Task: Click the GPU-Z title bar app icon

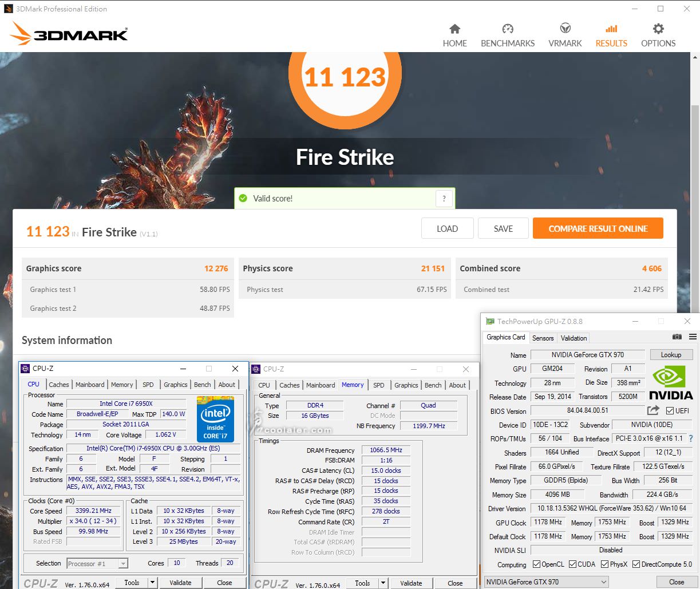Action: (490, 322)
